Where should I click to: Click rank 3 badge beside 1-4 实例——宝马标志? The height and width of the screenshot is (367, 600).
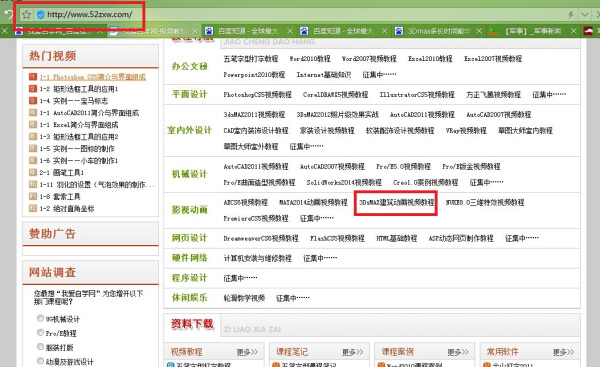33,101
